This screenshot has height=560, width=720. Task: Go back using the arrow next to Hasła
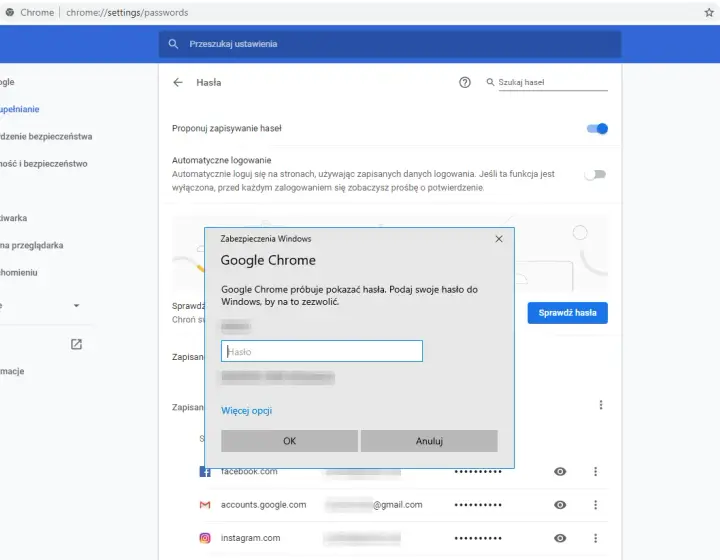coord(178,83)
